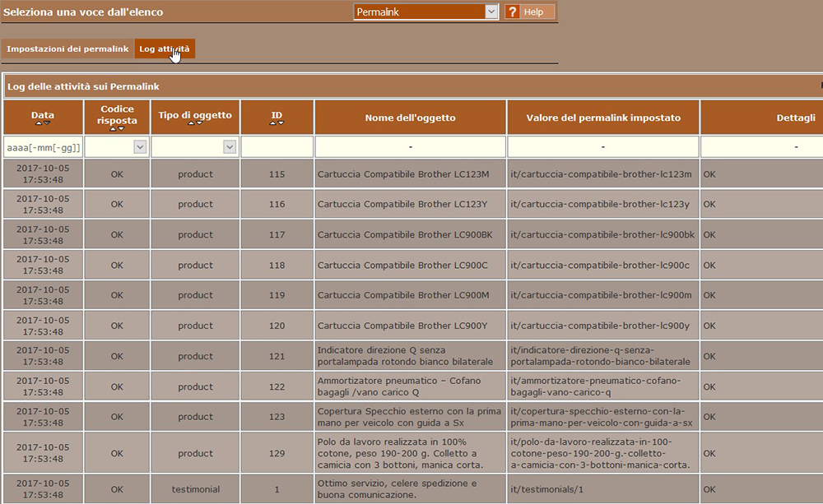Click permalink it/cartuccia-compatibile-brother-lc123y
The width and height of the screenshot is (823, 504).
click(x=600, y=204)
